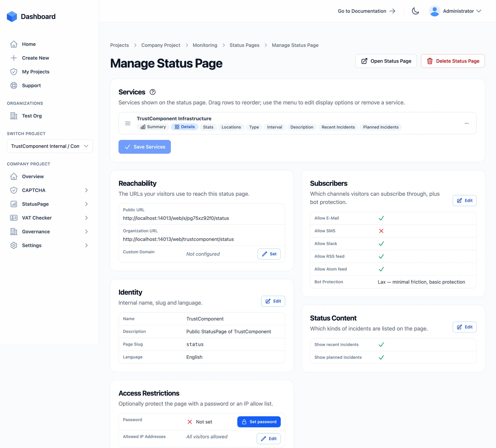Image resolution: width=496 pixels, height=448 pixels.
Task: Click Edit in the Identity card
Action: 273,301
